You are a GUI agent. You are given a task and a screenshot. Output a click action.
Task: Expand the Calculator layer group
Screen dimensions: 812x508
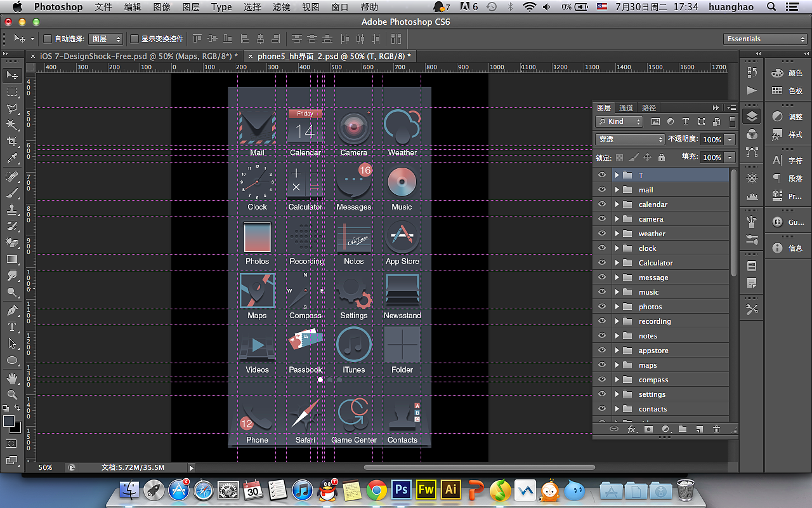pos(617,262)
